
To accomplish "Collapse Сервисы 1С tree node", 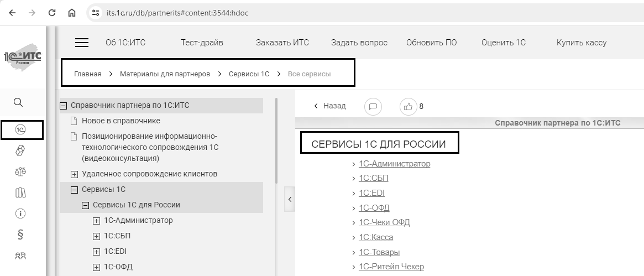I will pos(74,190).
